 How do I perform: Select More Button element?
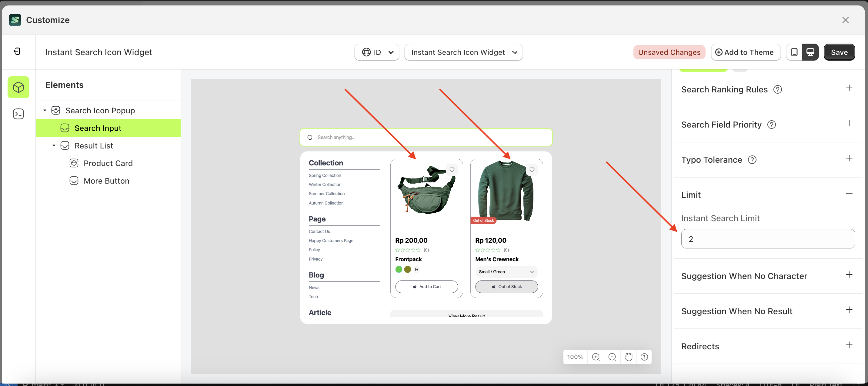click(106, 181)
